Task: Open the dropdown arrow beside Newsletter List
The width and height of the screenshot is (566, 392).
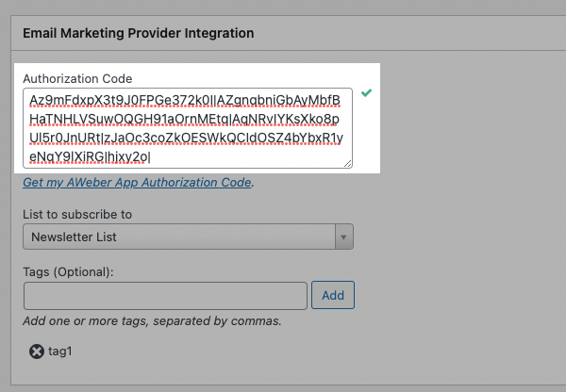Action: (x=344, y=237)
